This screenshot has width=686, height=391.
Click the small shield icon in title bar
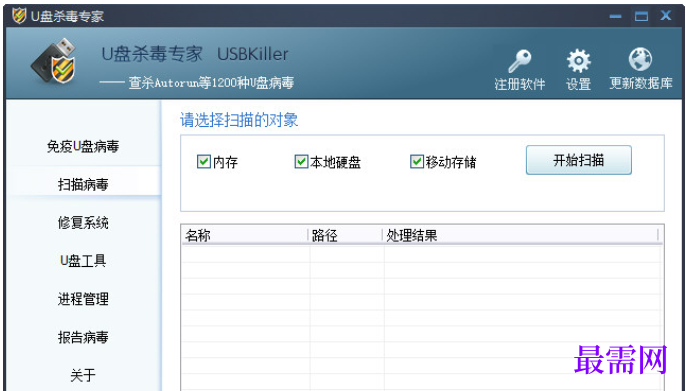tap(19, 16)
